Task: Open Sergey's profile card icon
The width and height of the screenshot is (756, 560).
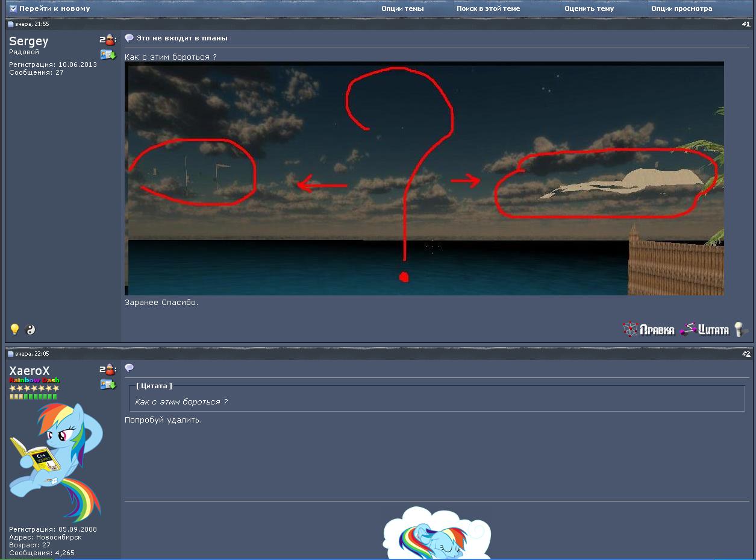Action: [x=108, y=55]
